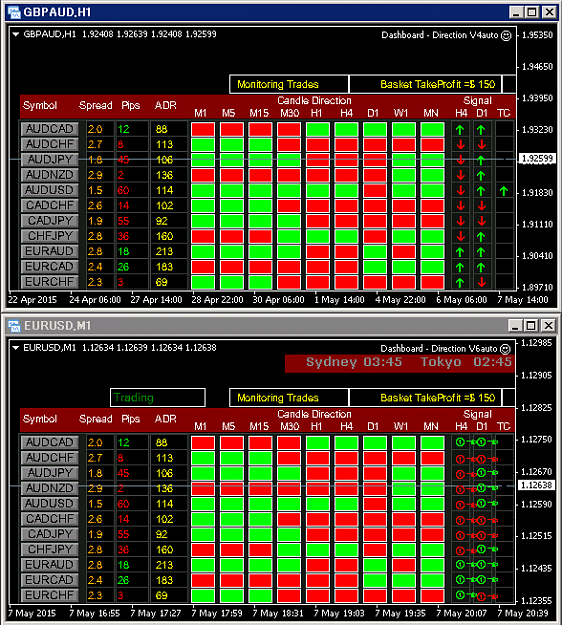Click the CHFJPY symbol button in EURUSD window
Viewport: 562px width, 625px height.
(49, 549)
